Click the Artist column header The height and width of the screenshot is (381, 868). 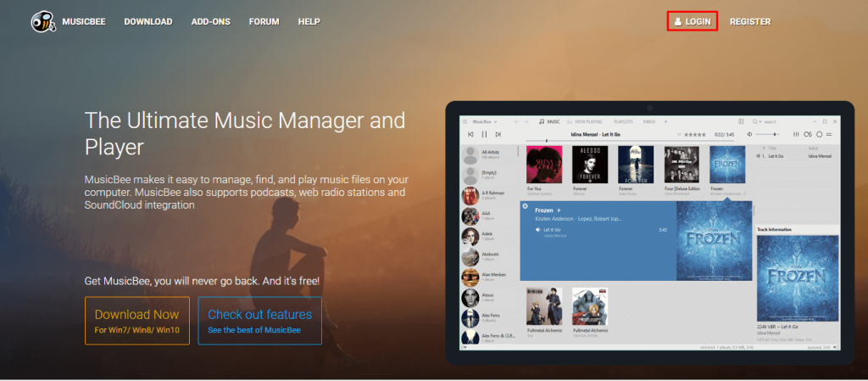(x=814, y=148)
